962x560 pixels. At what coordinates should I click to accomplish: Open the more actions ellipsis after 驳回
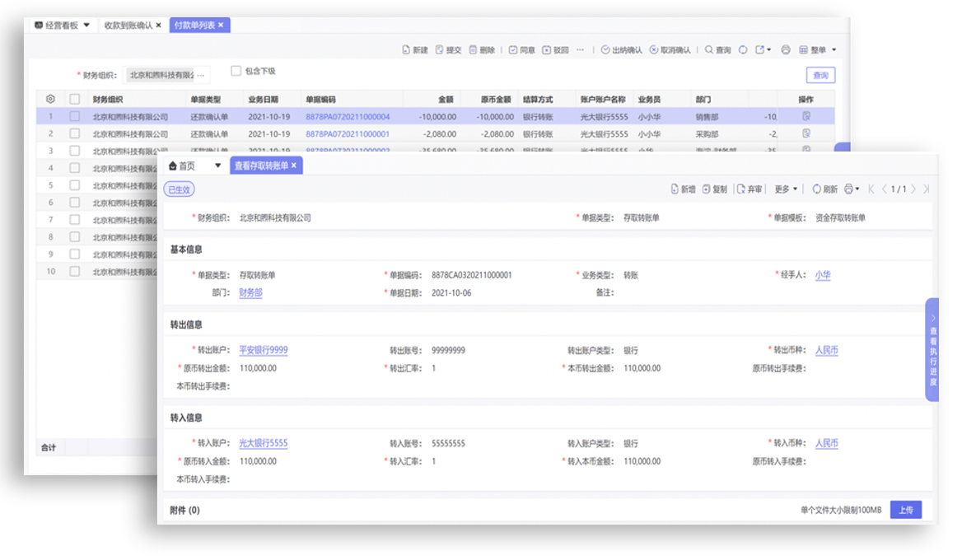pyautogui.click(x=580, y=49)
